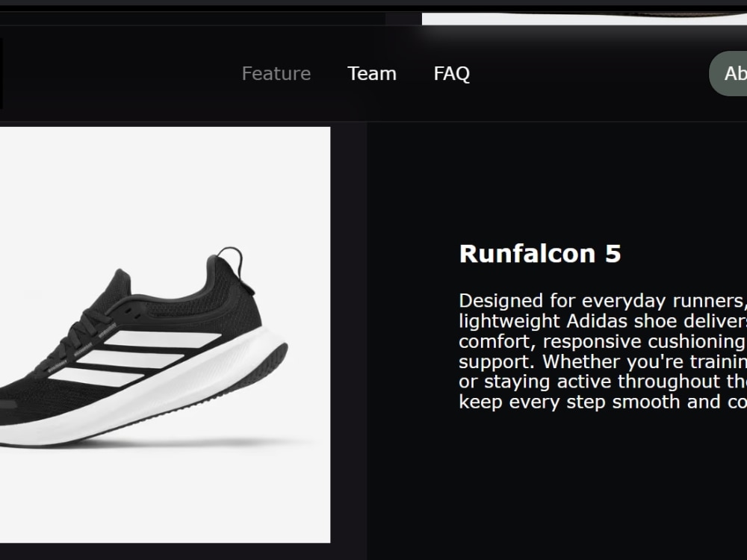This screenshot has width=747, height=560.
Task: Open the FAQ nav link
Action: click(x=452, y=74)
